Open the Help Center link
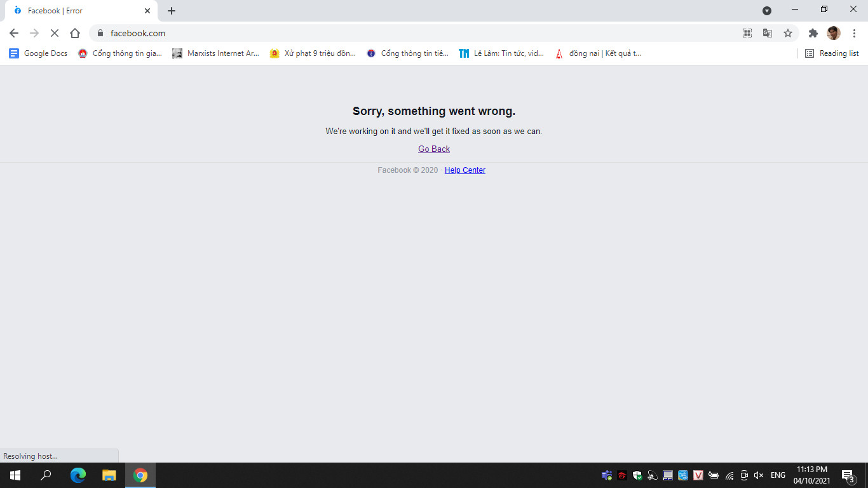The width and height of the screenshot is (868, 488). pos(465,170)
